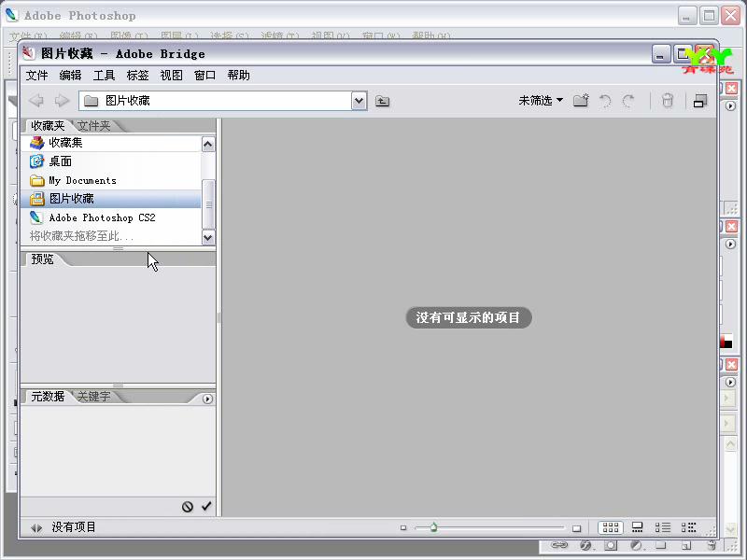Click favorites list scroll up arrow

[x=208, y=144]
